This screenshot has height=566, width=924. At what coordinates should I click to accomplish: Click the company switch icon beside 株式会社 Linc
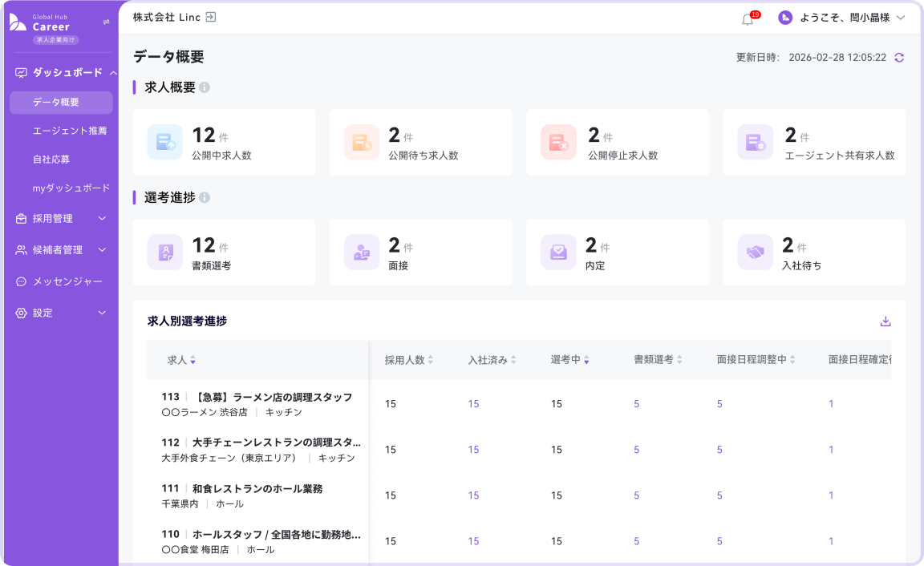pyautogui.click(x=210, y=17)
